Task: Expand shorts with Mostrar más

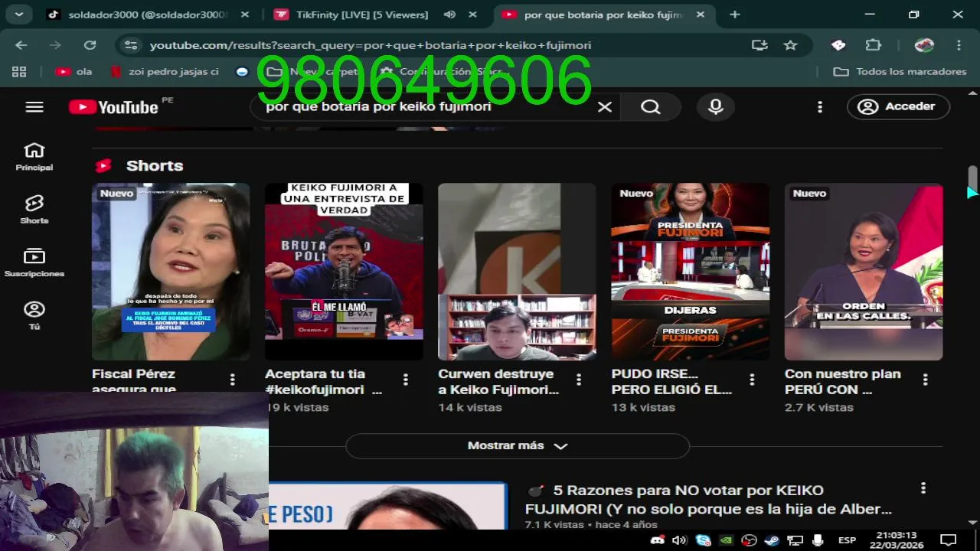Action: [518, 446]
